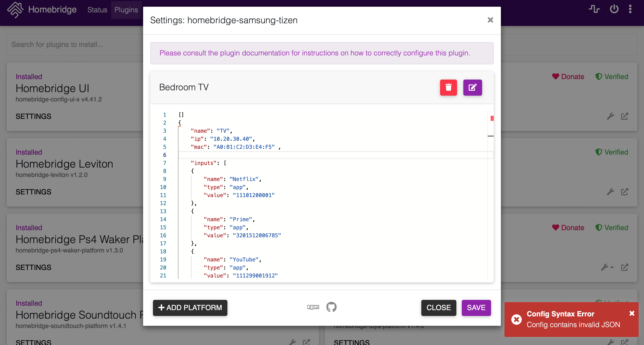Open the plugin's npm page
644x345 pixels.
click(313, 307)
